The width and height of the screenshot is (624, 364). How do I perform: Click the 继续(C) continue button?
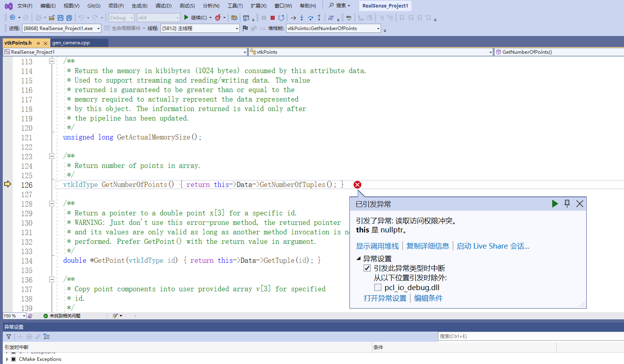(195, 18)
